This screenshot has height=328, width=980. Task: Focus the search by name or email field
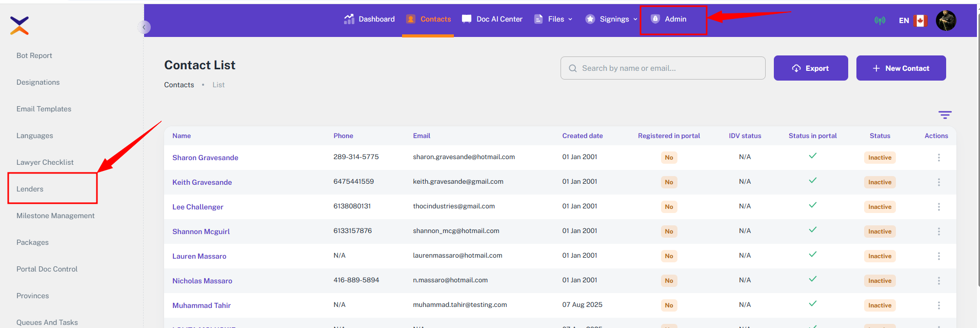(667, 68)
